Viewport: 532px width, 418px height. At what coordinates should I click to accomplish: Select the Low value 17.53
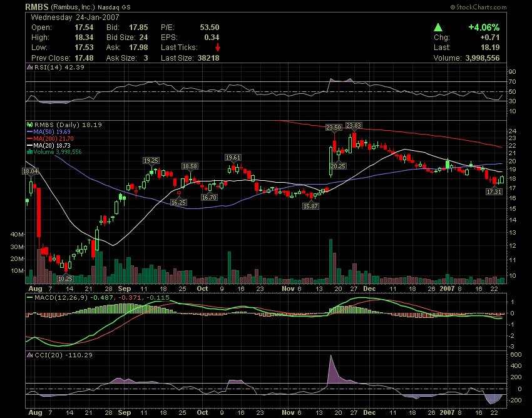[x=84, y=48]
